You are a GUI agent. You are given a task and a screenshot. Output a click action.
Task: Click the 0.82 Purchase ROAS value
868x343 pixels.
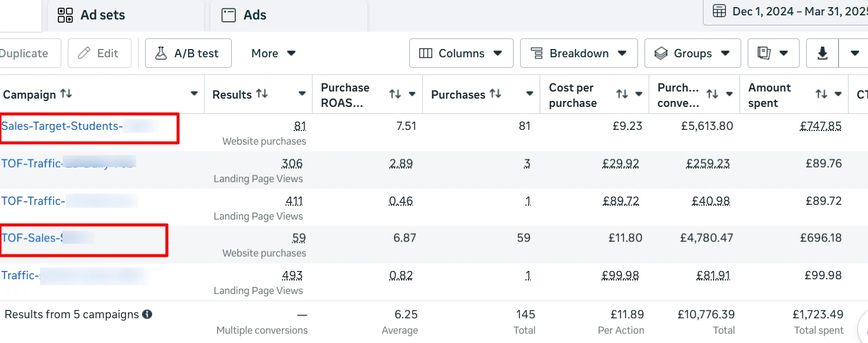[401, 275]
